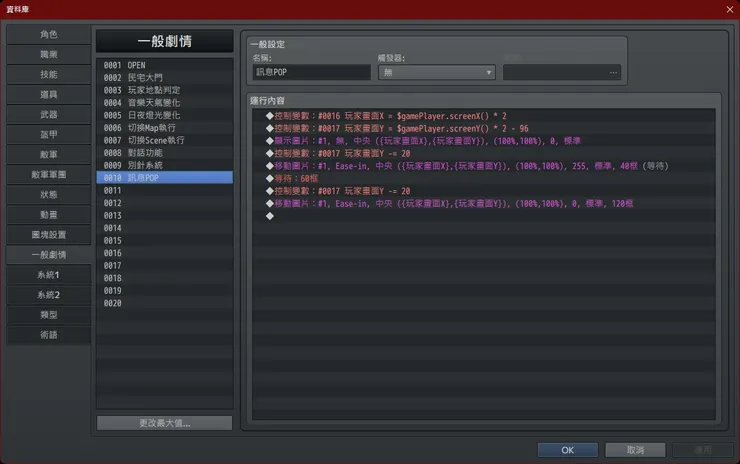Select the 顯示圖片 #1 command line
The width and height of the screenshot is (740, 464).
[x=484, y=141]
